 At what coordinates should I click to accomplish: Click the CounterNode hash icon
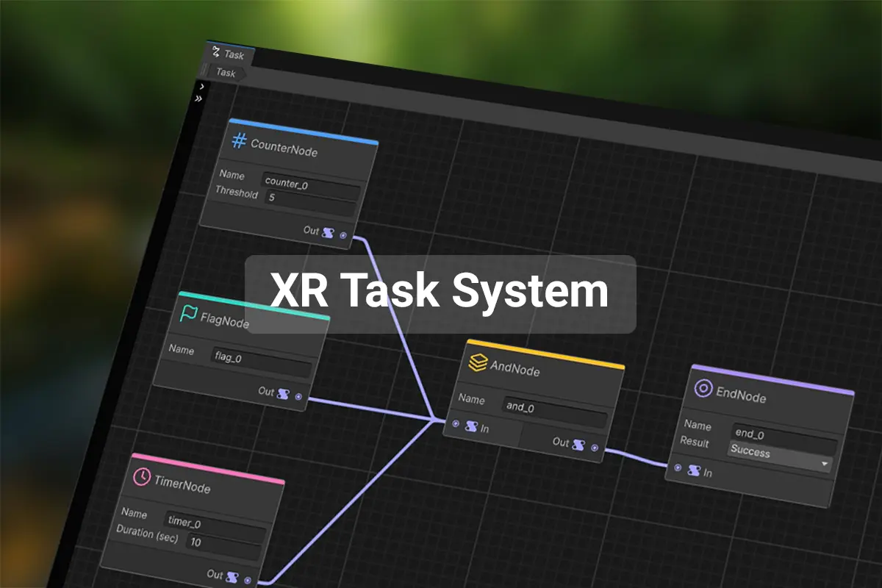point(239,140)
